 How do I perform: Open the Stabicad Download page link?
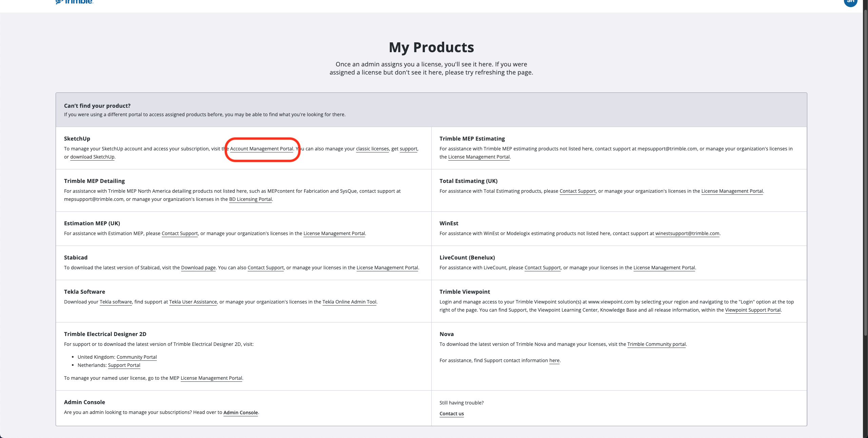click(198, 268)
